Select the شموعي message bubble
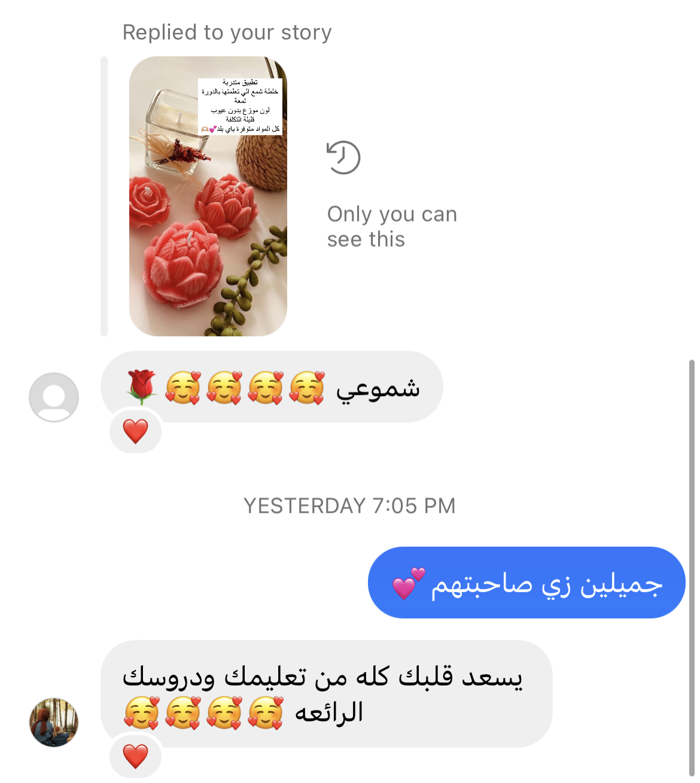The width and height of the screenshot is (700, 783). pyautogui.click(x=272, y=387)
